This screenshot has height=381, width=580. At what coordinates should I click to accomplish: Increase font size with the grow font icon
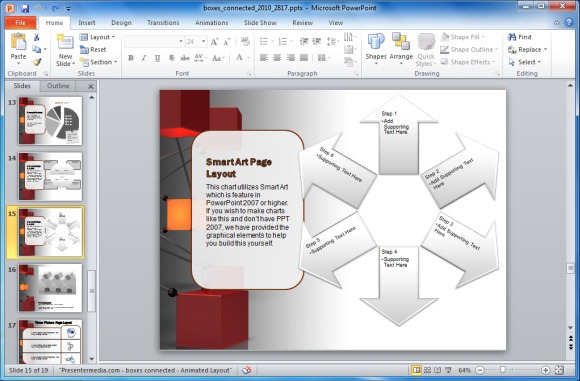pos(214,41)
